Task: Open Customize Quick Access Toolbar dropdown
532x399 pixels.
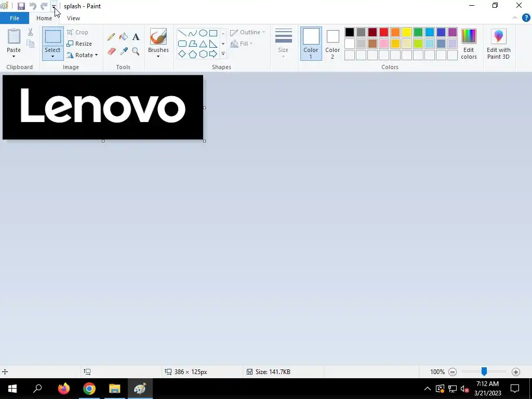Action: pos(54,6)
